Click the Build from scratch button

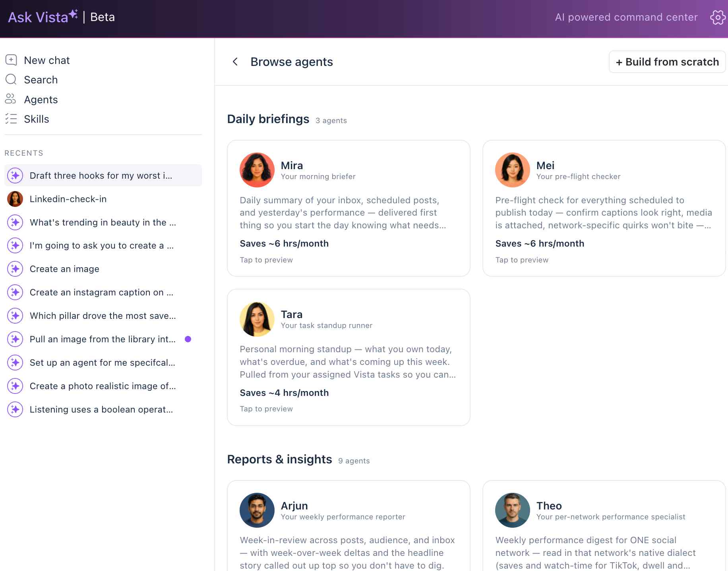[x=667, y=62]
